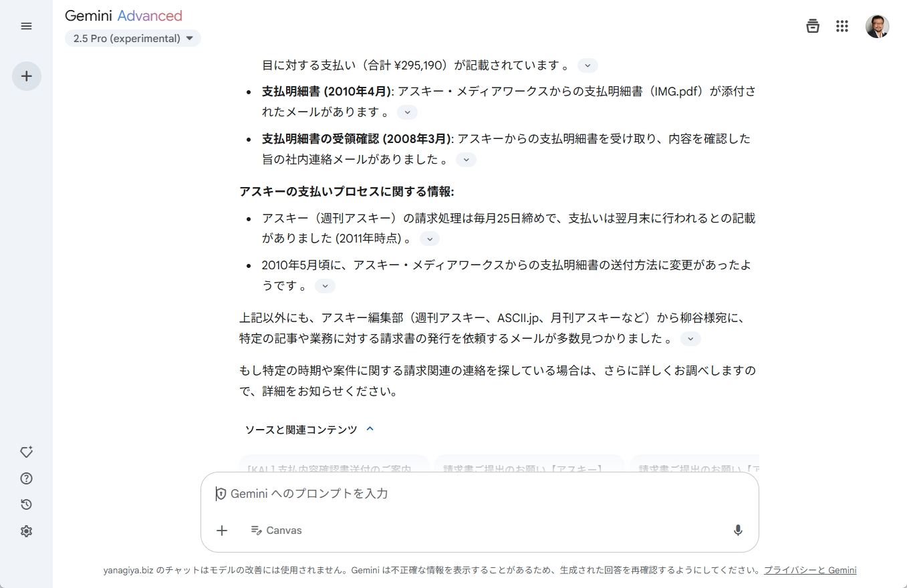Expand source chevron after ¥295,190 line
Viewport: 907px width, 588px height.
point(588,65)
